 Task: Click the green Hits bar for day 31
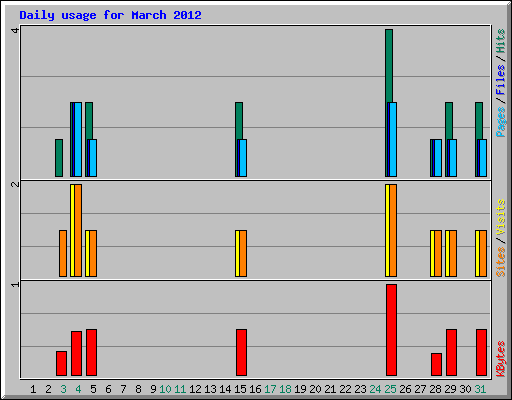point(479,121)
